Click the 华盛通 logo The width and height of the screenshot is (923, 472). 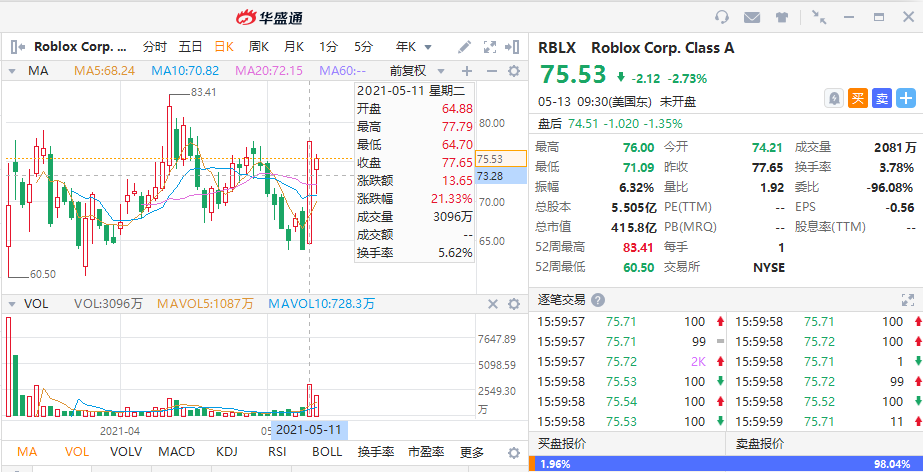click(269, 18)
